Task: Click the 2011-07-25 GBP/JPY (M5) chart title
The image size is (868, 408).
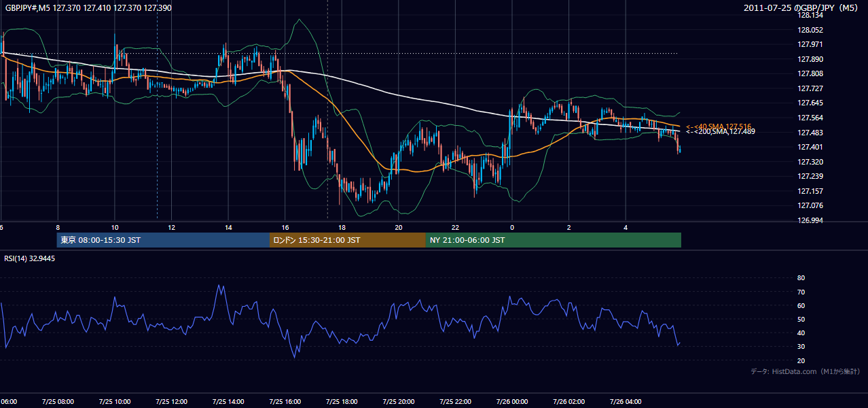Action: 801,8
